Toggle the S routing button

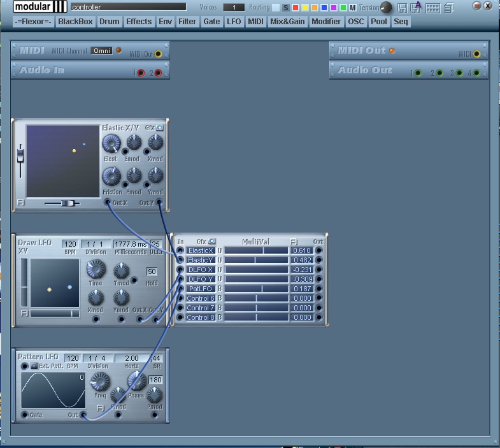pyautogui.click(x=286, y=8)
